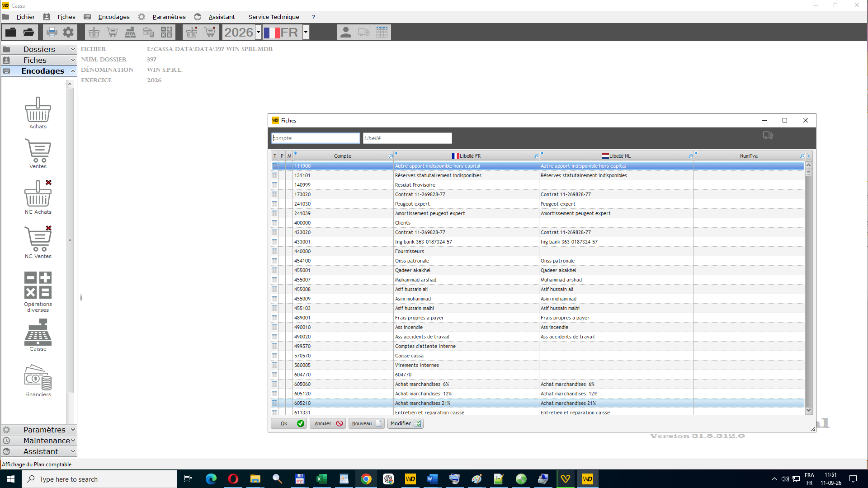
Task: Select account row 570570 Caisse cassa
Action: click(538, 356)
